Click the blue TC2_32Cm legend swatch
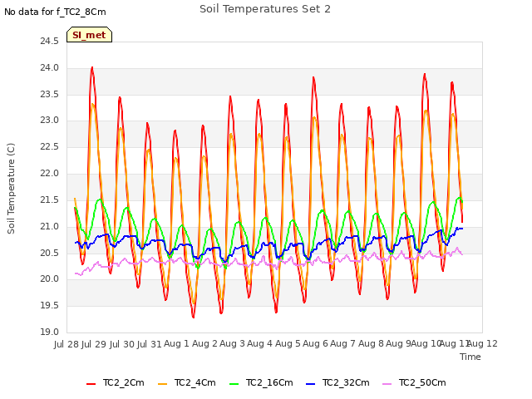This screenshot has width=532, height=399. [310, 384]
